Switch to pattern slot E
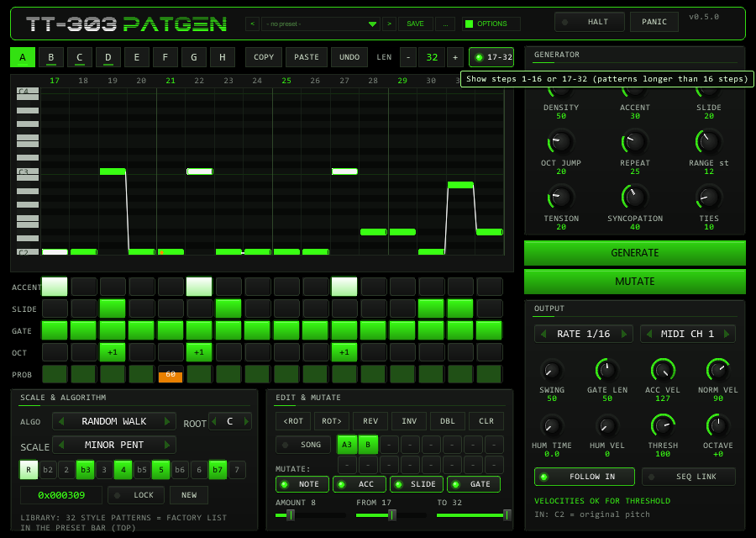Viewport: 756px width, 538px height. click(x=136, y=57)
